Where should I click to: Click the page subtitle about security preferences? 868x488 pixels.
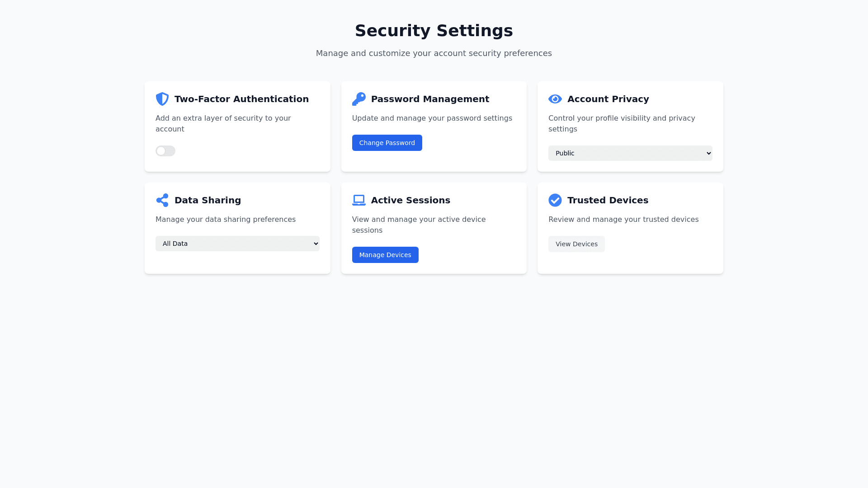(x=434, y=53)
